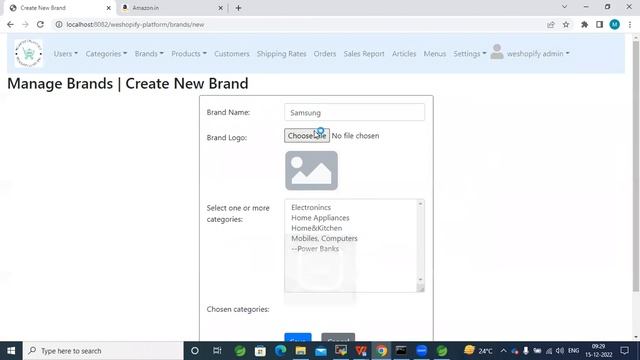The image size is (640, 360).
Task: Open Shipping Rates in the navbar
Action: (x=281, y=53)
